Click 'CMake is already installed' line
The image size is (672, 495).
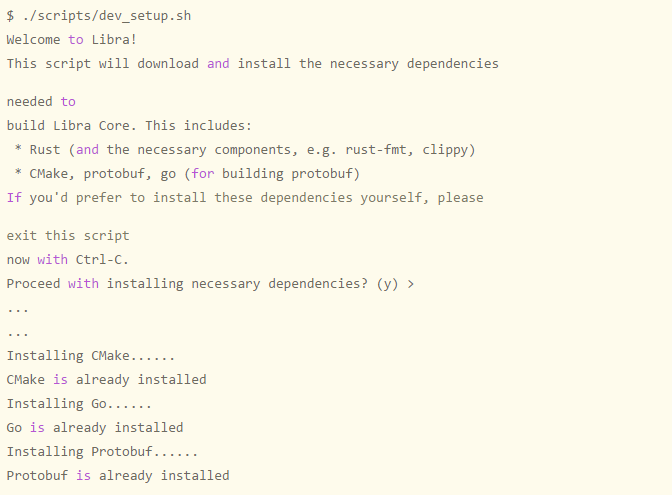point(106,380)
